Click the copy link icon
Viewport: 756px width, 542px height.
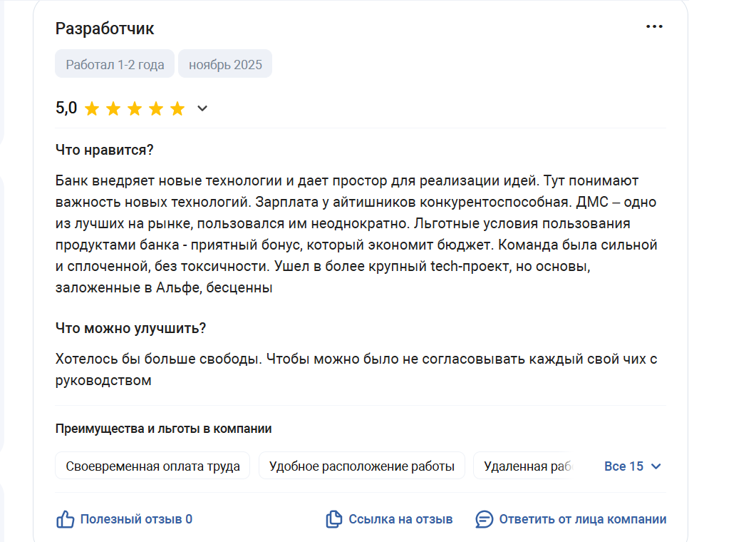coord(333,519)
